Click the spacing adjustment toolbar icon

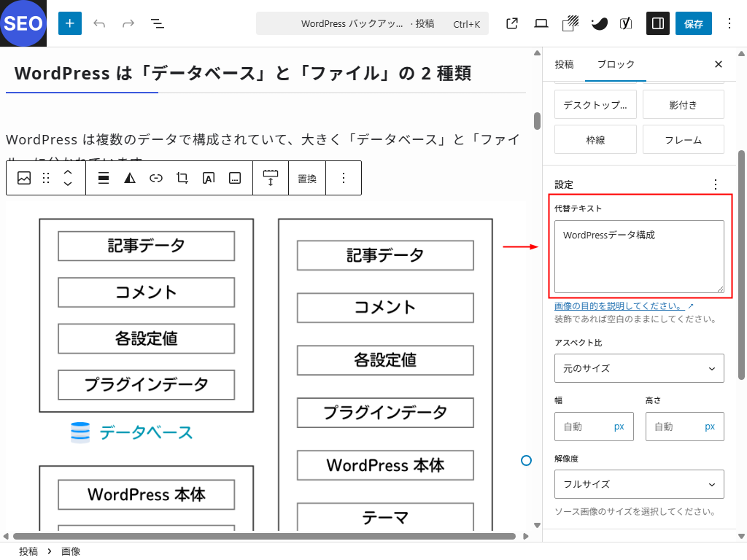tap(271, 178)
